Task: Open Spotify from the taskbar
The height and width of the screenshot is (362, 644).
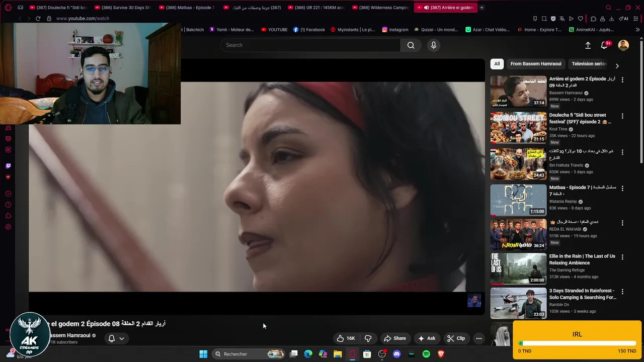Action: [x=426, y=354]
